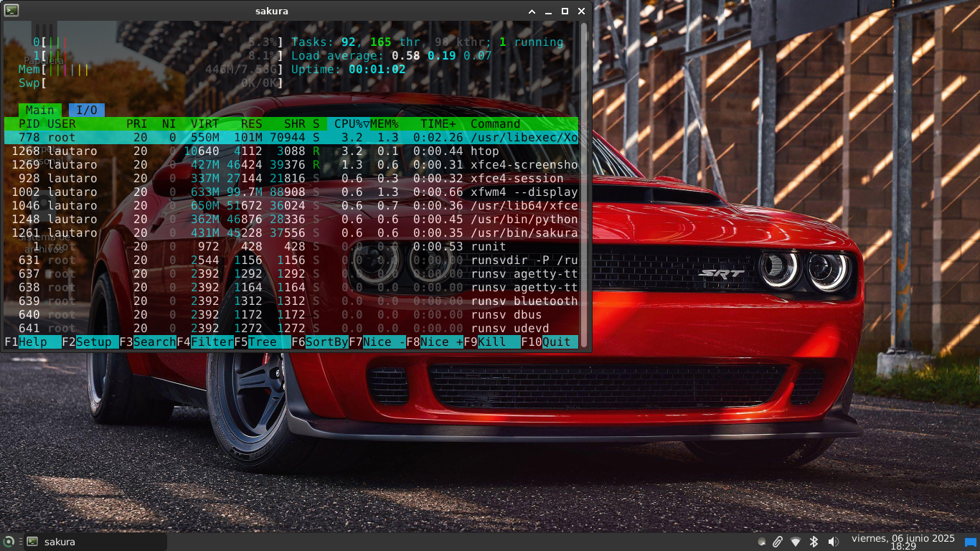Roll up the sakura window with the up-arrow button
The height and width of the screenshot is (551, 980).
tap(532, 11)
